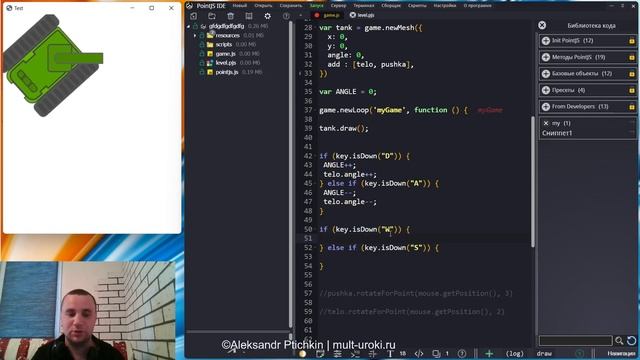The height and width of the screenshot is (360, 640).
Task: Open the Открыть menu
Action: [x=263, y=6]
